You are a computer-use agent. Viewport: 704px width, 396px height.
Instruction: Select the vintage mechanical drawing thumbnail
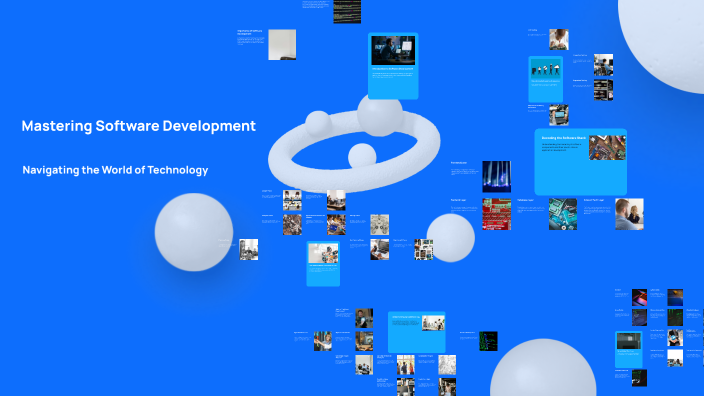379,224
